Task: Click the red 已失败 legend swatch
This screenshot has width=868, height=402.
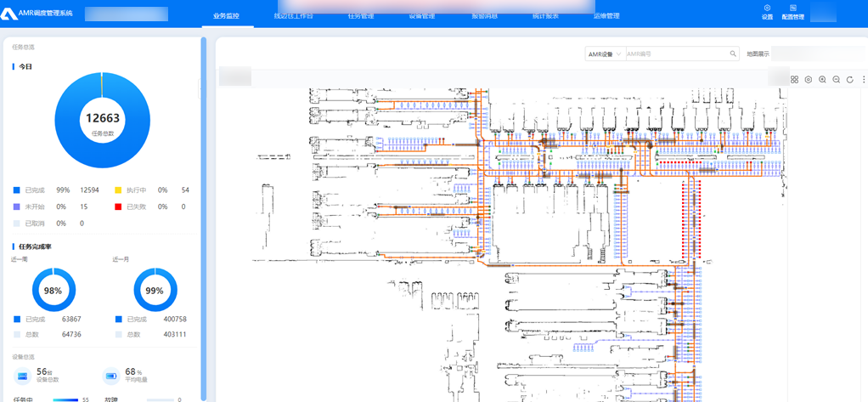Action: pos(118,207)
